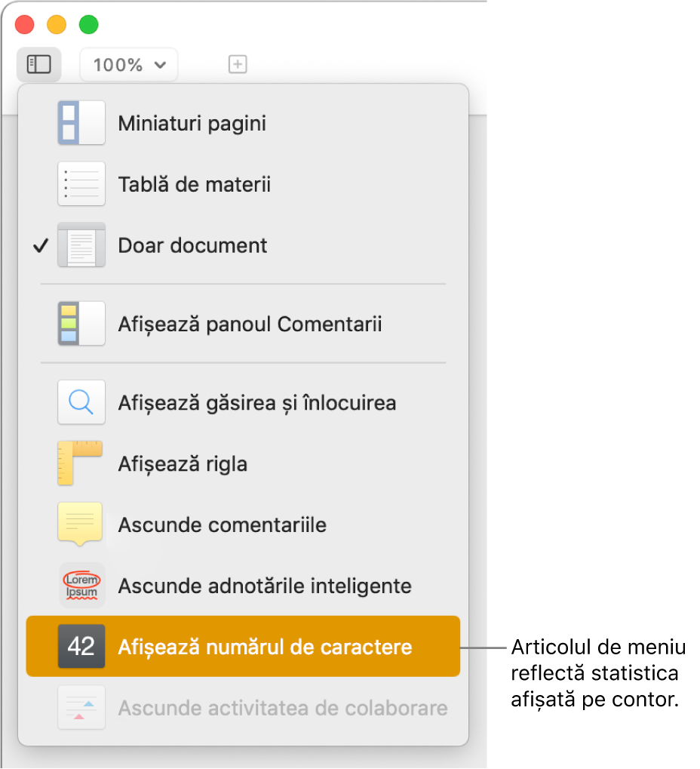
Task: Click the Comentarii panel colored icon
Action: click(x=81, y=324)
